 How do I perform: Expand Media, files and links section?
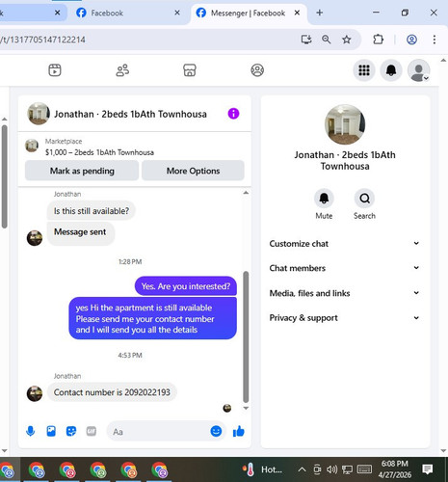(345, 293)
